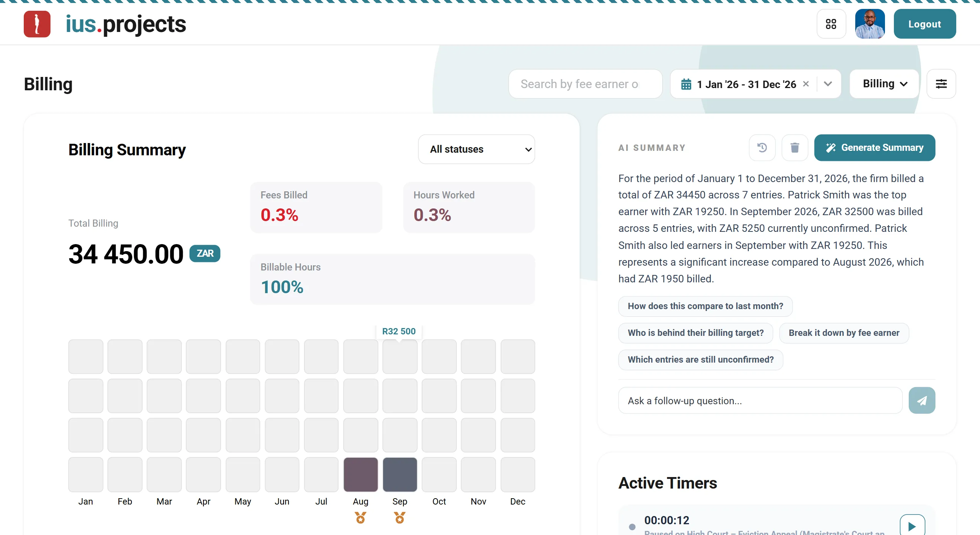Click the medal icon under Sep
Screen dimensions: 980x535
point(399,518)
